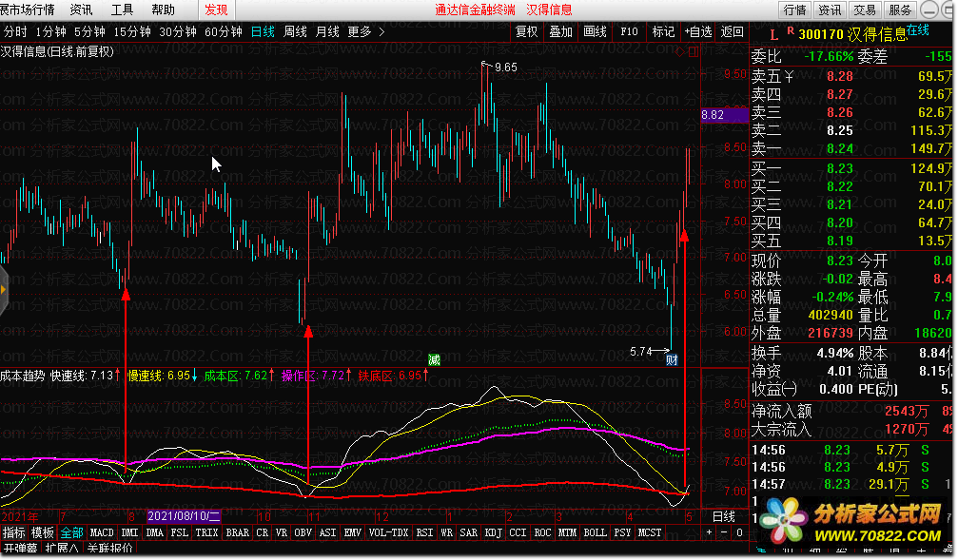Click the 服务 service button
This screenshot has height=560, width=958.
coord(900,10)
